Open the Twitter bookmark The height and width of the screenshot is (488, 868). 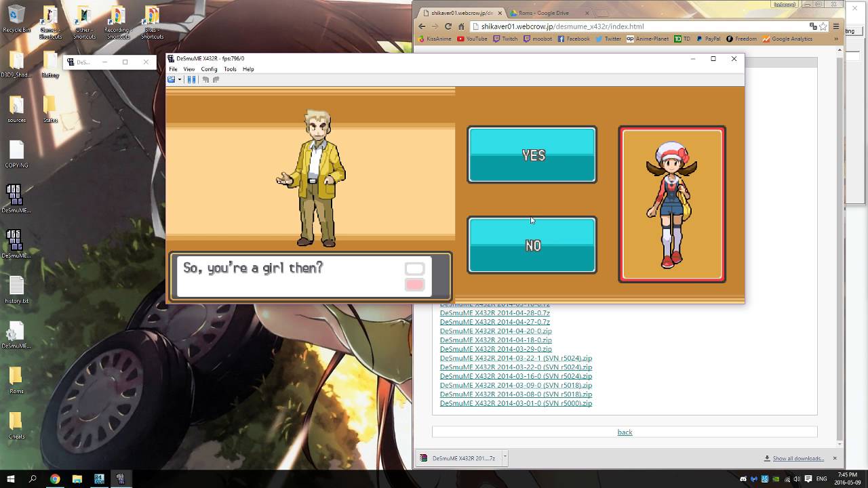[x=608, y=39]
